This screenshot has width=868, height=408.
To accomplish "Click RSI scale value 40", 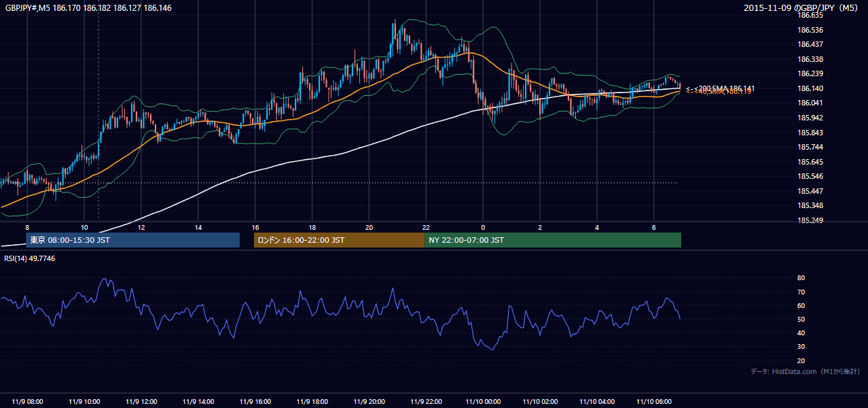I will [801, 333].
